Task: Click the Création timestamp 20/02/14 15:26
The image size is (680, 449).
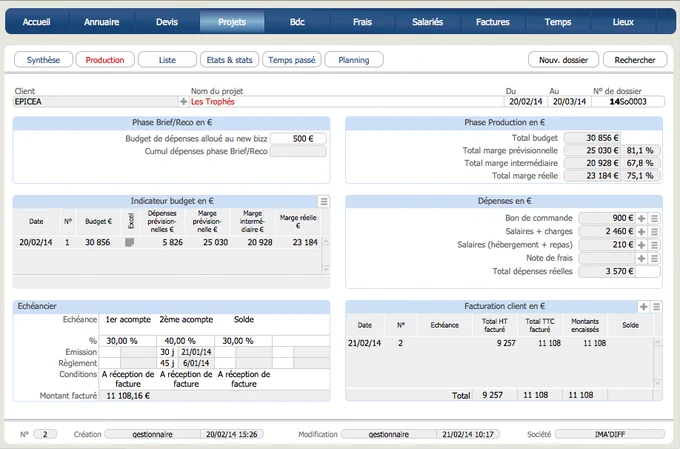Action: pyautogui.click(x=232, y=434)
